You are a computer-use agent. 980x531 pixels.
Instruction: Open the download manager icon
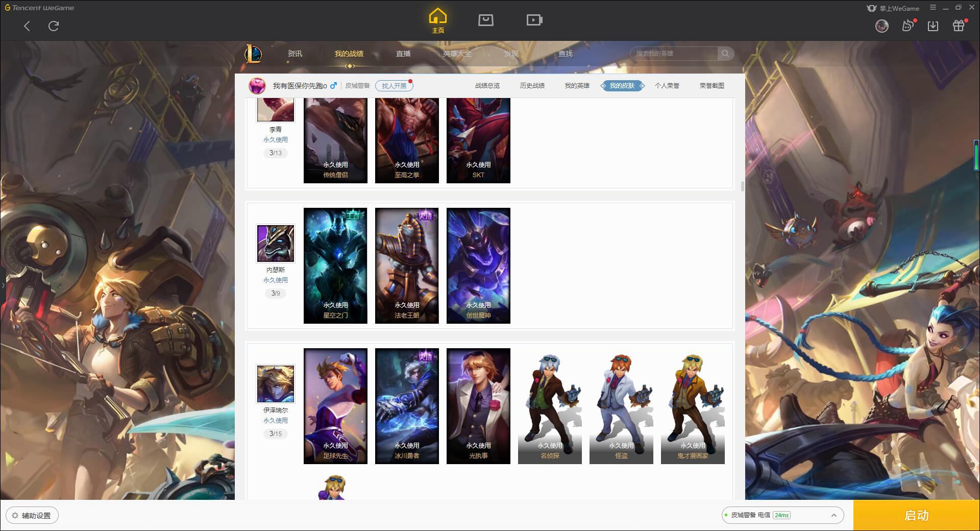click(x=933, y=26)
